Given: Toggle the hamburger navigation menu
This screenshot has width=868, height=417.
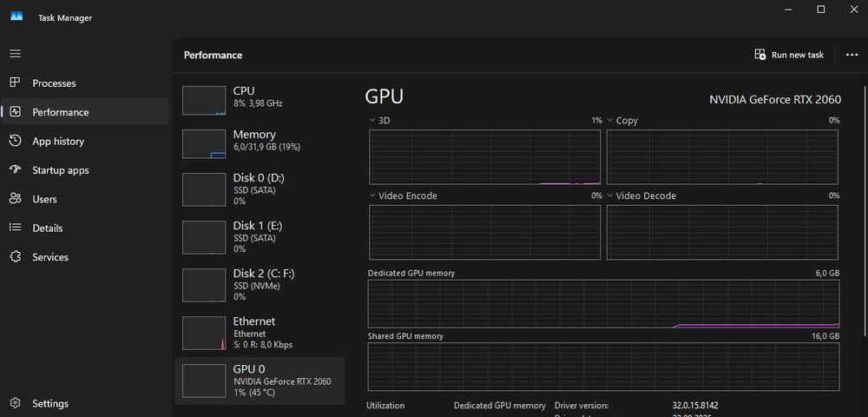Looking at the screenshot, I should 15,54.
